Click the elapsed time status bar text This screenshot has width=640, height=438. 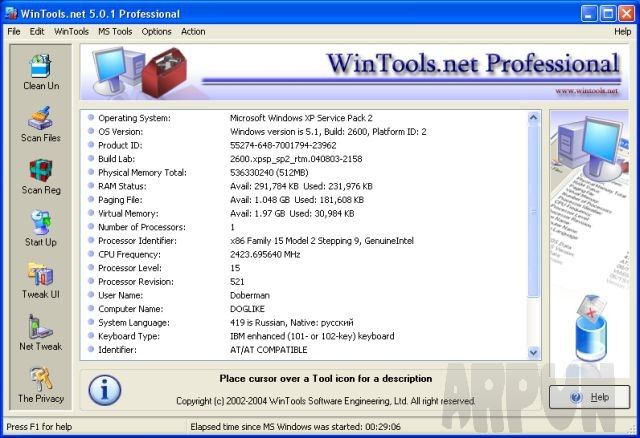point(295,427)
